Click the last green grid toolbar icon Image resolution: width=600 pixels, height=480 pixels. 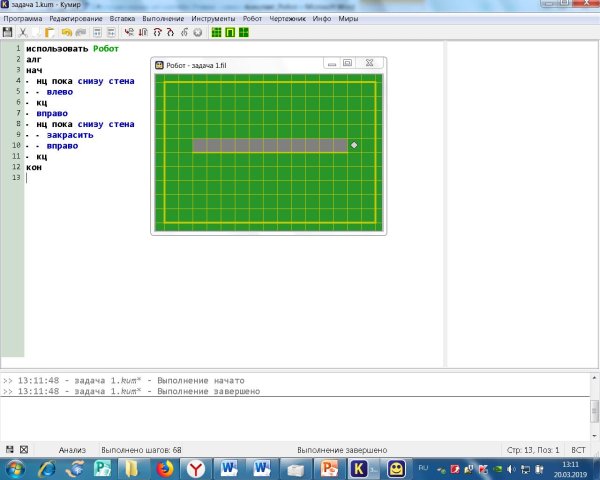[x=243, y=32]
